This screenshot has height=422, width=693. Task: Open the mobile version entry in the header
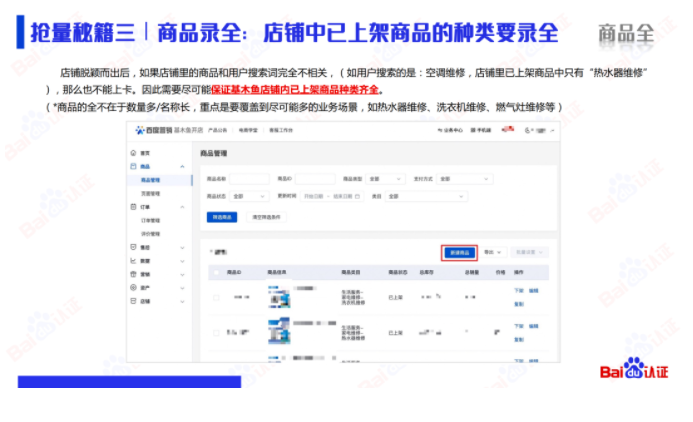click(x=481, y=130)
